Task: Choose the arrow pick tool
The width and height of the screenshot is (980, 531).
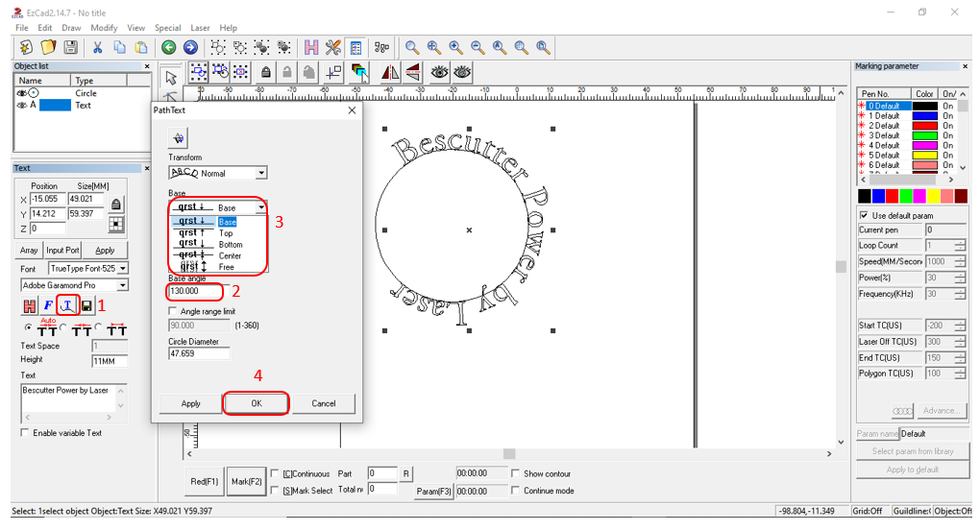Action: coord(171,78)
